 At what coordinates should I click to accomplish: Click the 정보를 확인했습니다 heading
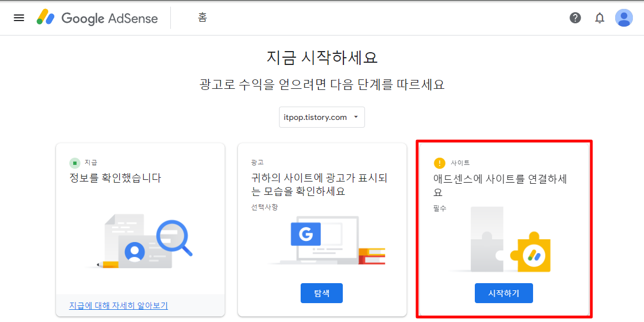115,178
